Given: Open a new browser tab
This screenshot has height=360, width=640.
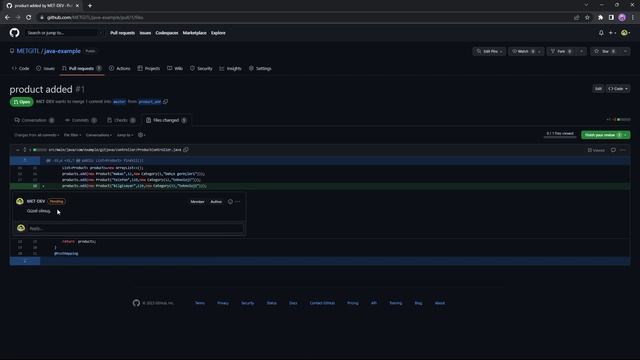Looking at the screenshot, I should point(90,6).
